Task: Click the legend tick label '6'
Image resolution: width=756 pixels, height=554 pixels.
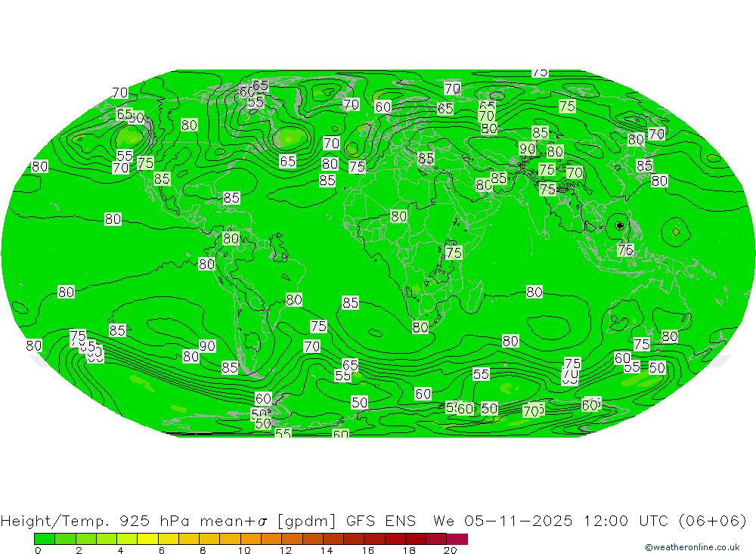Action: click(162, 550)
